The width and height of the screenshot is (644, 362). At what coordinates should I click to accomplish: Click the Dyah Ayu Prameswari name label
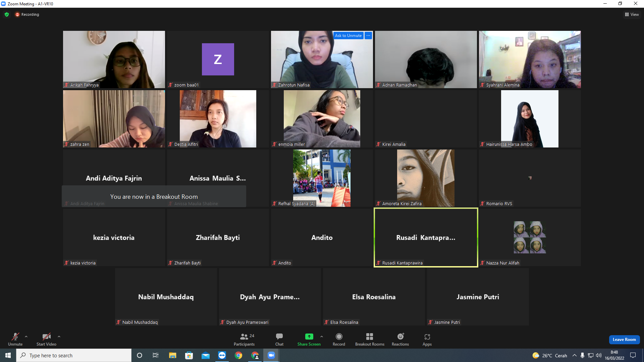pos(247,322)
